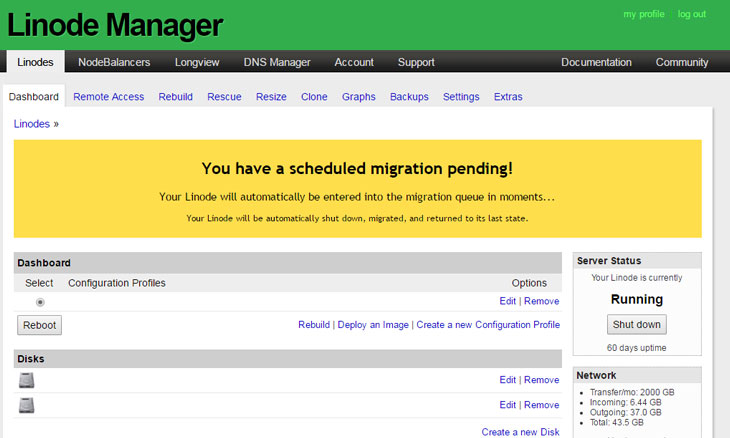Click the log out link
The height and width of the screenshot is (438, 730).
[692, 14]
